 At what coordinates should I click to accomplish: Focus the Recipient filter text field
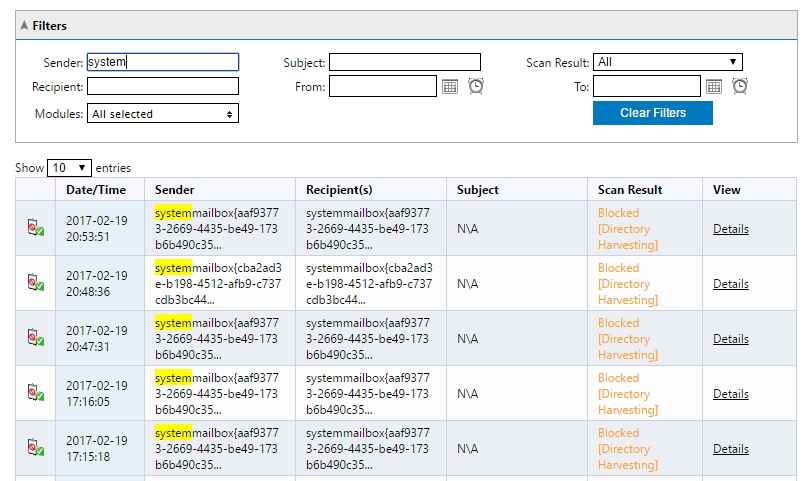[x=162, y=87]
